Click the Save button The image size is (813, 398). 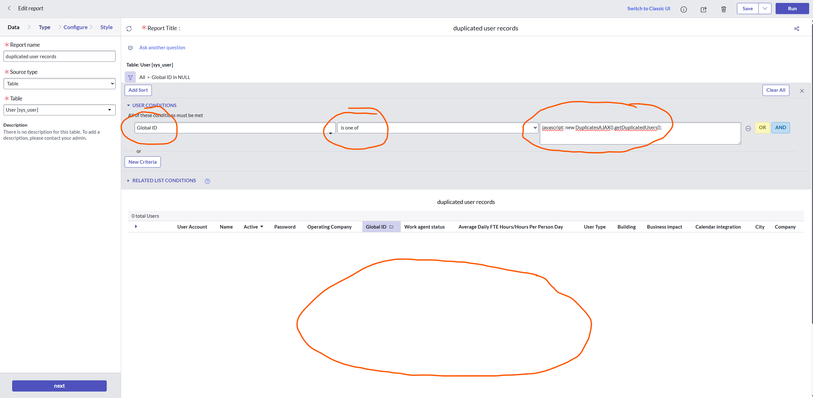pyautogui.click(x=748, y=8)
